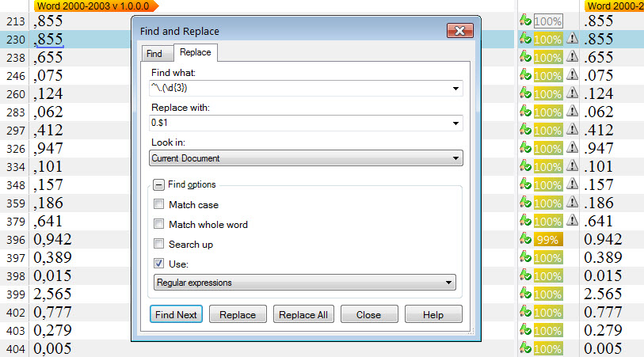Click the Find Next button

pyautogui.click(x=176, y=314)
